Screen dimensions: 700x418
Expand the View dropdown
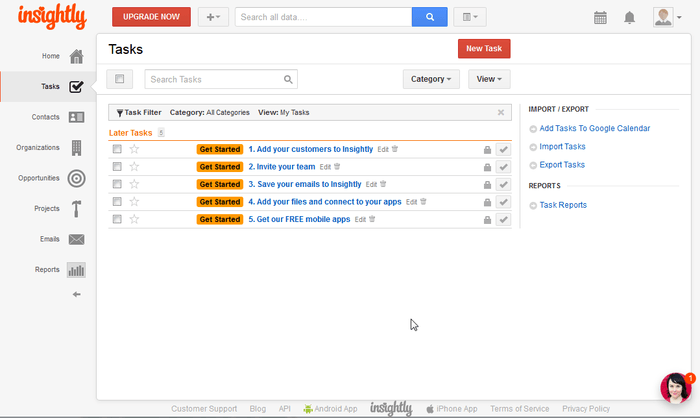tap(489, 79)
